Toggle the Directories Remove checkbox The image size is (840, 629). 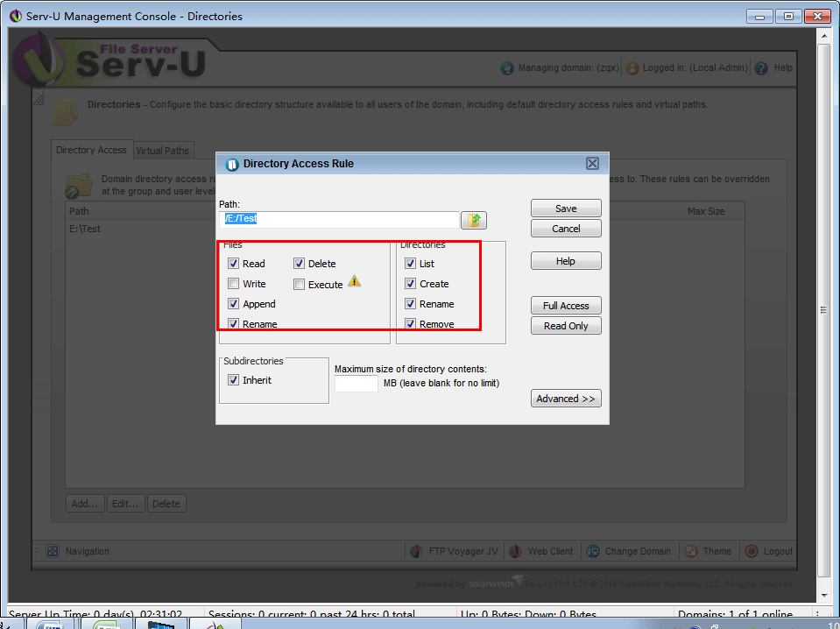point(410,323)
